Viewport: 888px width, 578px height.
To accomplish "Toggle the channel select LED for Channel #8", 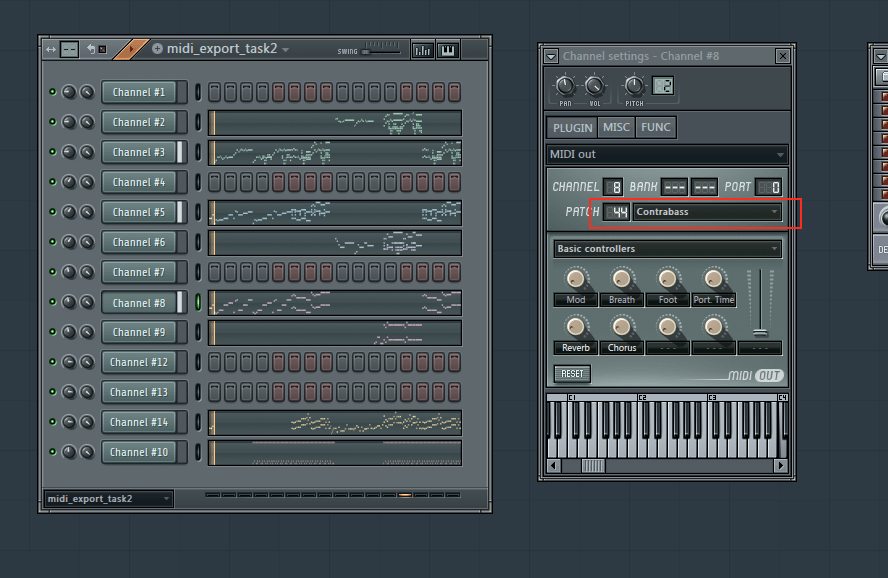I will (198, 302).
